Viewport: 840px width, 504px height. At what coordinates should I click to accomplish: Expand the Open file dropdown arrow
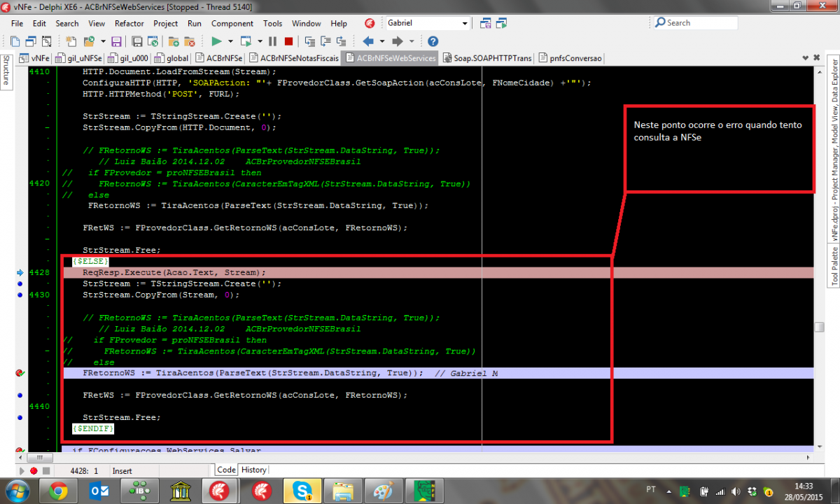(103, 41)
